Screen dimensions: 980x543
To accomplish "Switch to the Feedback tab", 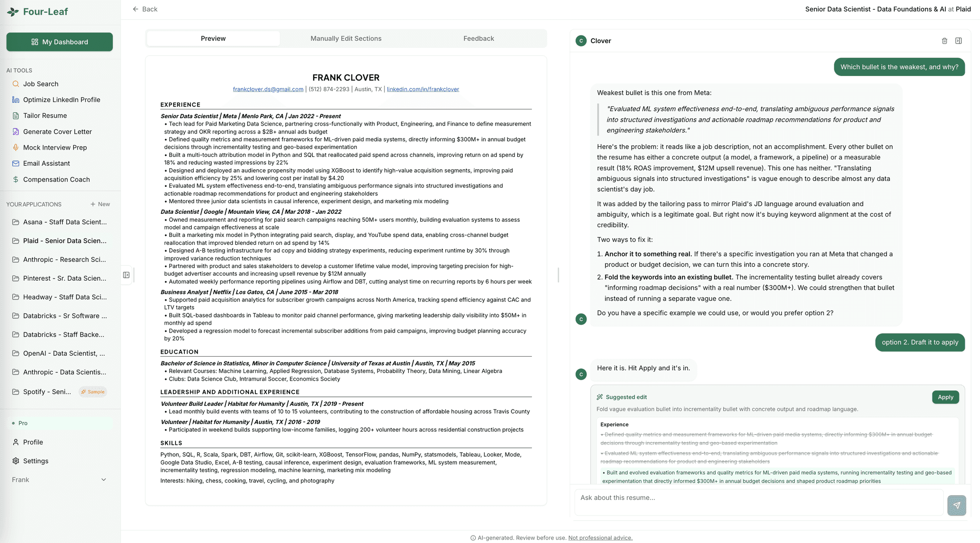I will coord(479,38).
